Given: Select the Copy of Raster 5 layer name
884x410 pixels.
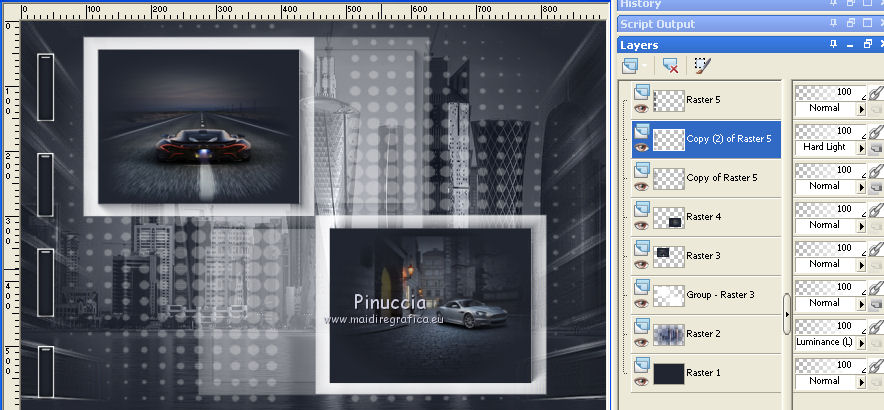Looking at the screenshot, I should click(722, 178).
